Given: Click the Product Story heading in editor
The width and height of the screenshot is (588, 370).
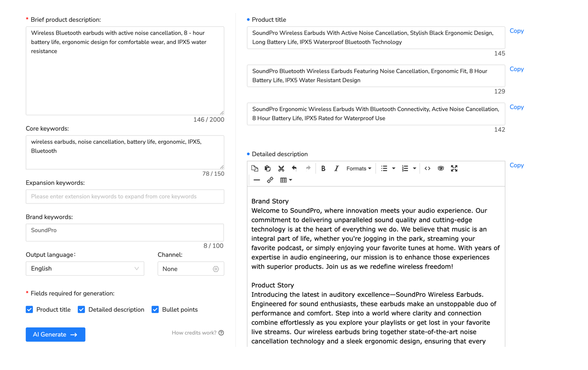Looking at the screenshot, I should tap(273, 285).
